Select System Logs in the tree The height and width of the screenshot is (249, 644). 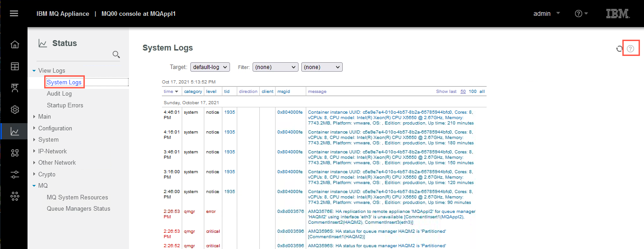click(x=64, y=82)
